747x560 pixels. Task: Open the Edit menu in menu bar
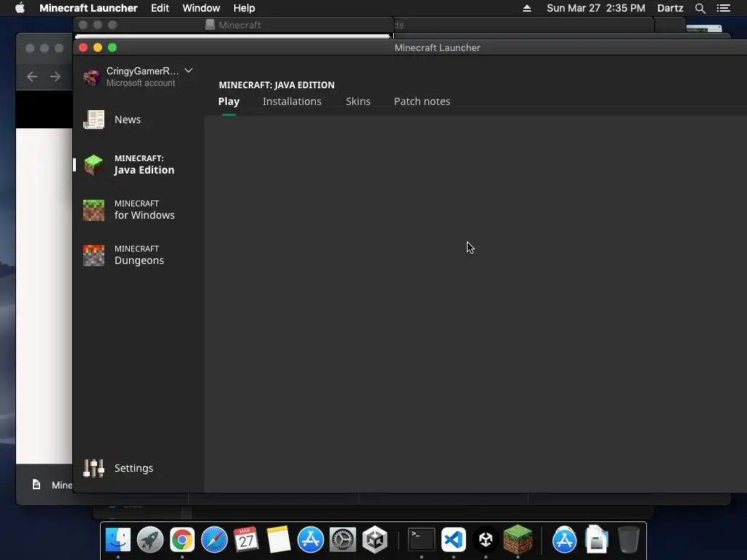pos(160,8)
